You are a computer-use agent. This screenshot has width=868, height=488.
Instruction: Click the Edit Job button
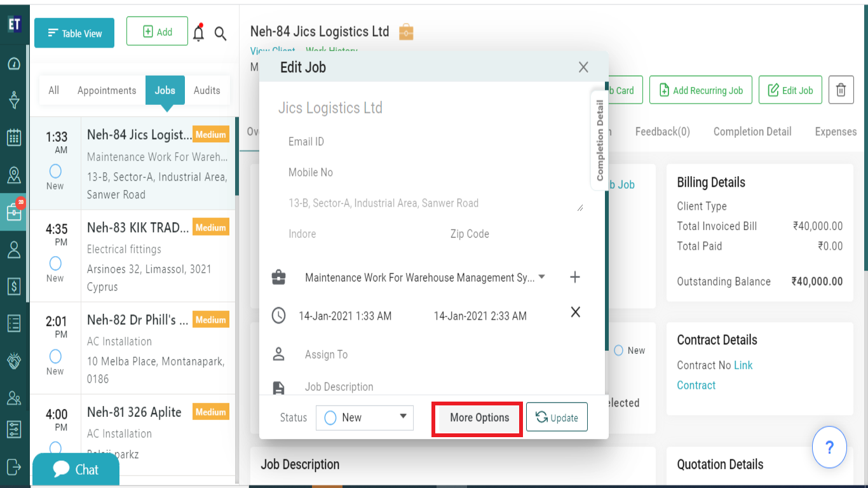(790, 90)
